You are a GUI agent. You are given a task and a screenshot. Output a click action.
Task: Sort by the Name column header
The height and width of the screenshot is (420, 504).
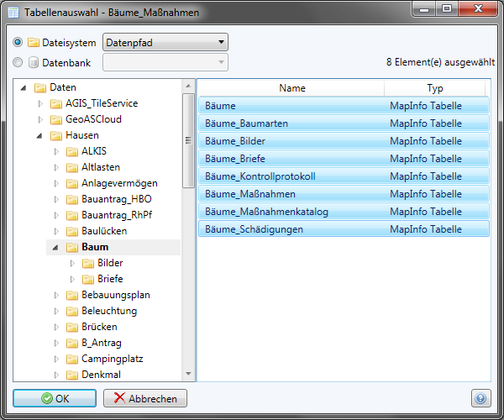(x=291, y=88)
